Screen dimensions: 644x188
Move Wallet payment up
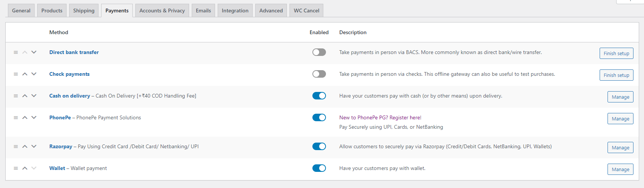click(25, 168)
